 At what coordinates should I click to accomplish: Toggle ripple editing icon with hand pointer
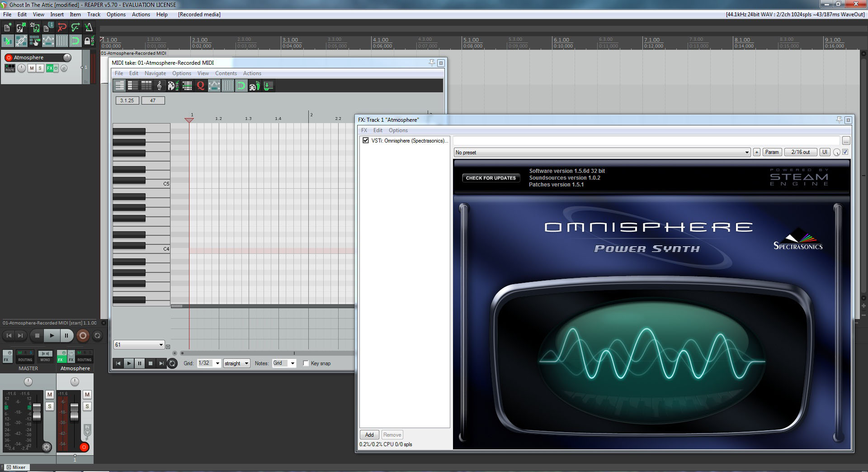pyautogui.click(x=34, y=41)
